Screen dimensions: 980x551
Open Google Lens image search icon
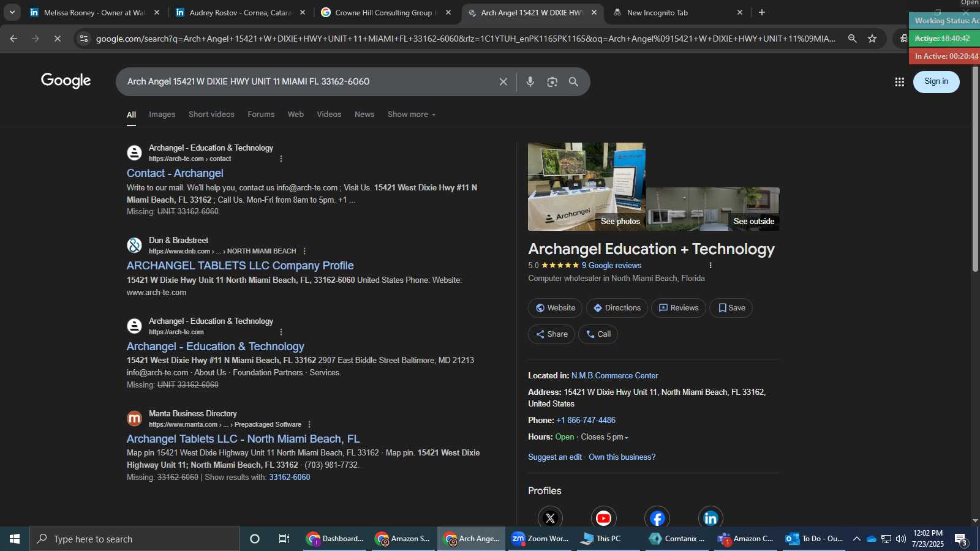click(x=552, y=81)
